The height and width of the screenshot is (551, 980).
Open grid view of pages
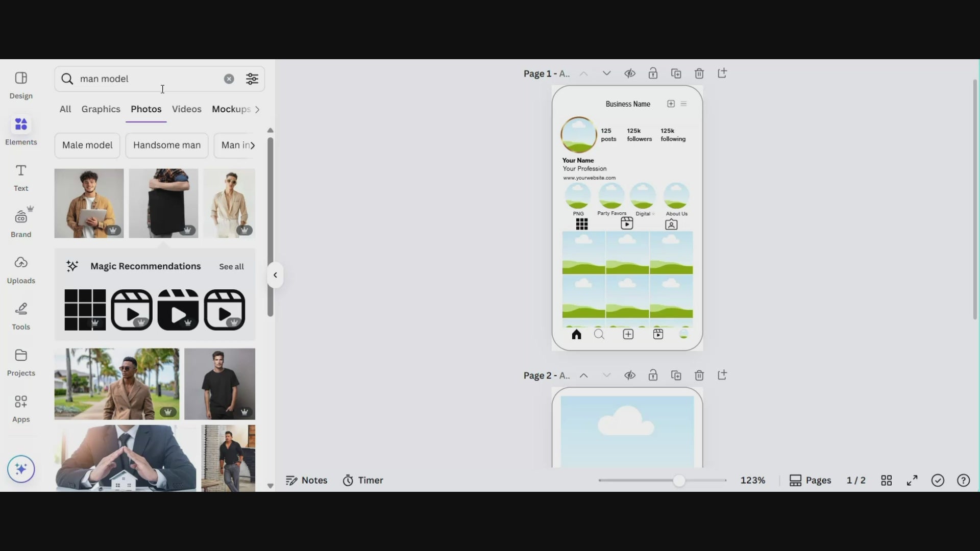887,480
